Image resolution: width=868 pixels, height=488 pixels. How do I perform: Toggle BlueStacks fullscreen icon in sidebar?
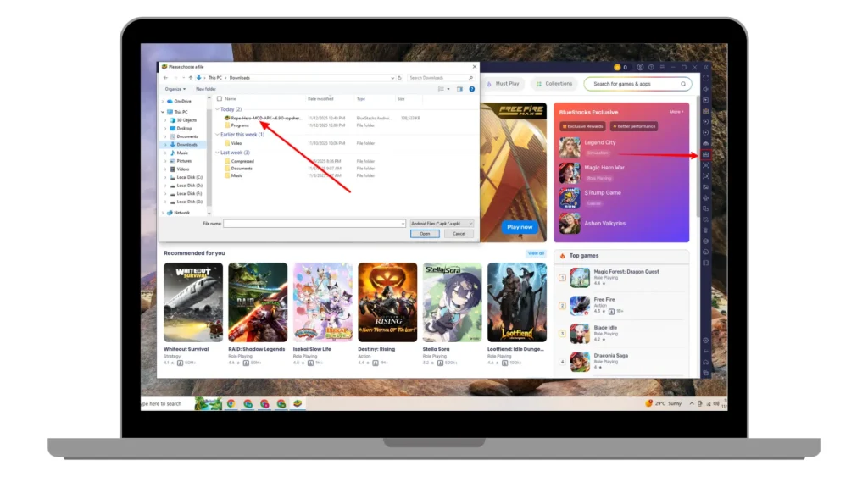point(705,78)
